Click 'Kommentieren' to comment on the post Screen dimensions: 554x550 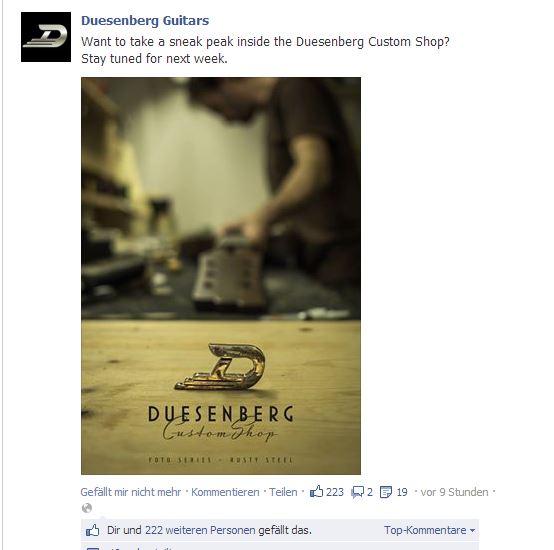pos(225,492)
